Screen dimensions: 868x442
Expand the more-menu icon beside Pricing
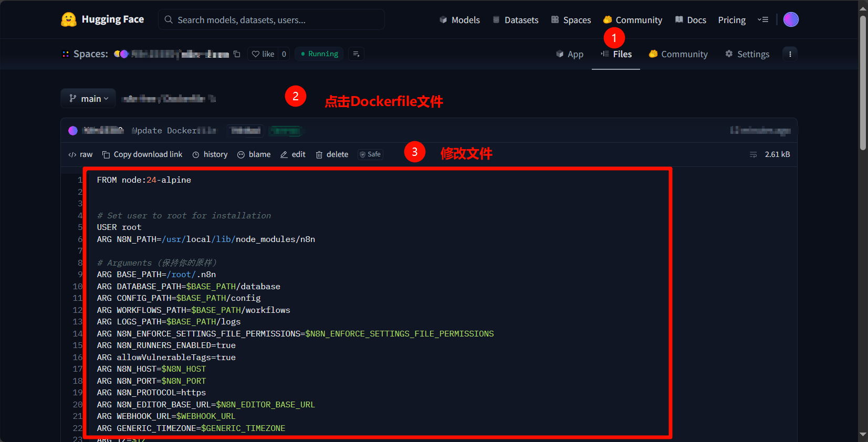click(763, 19)
